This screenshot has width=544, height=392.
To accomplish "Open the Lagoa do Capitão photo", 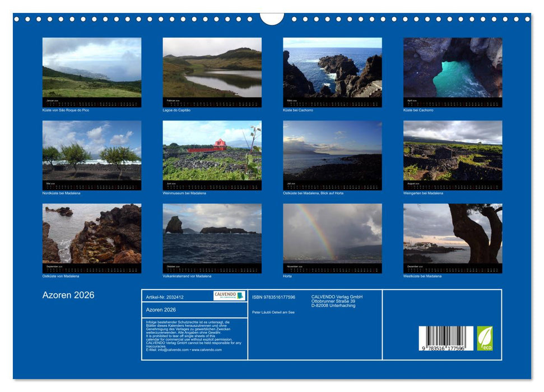I will (x=212, y=68).
